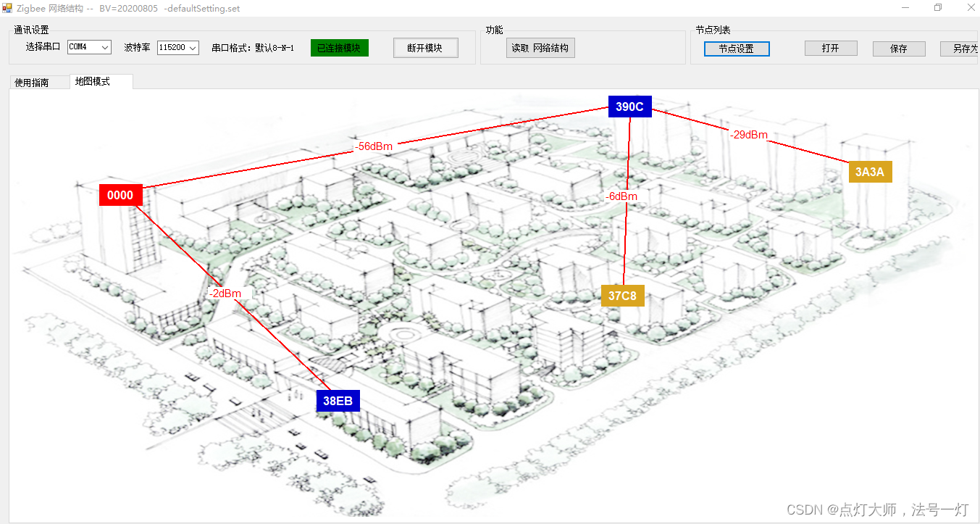Click the 打开 button in node list
The height and width of the screenshot is (524, 980).
point(831,49)
